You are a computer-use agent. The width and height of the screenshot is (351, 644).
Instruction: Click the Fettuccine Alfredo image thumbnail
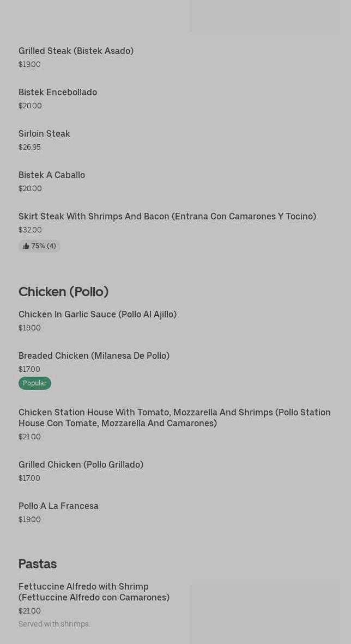point(264,612)
